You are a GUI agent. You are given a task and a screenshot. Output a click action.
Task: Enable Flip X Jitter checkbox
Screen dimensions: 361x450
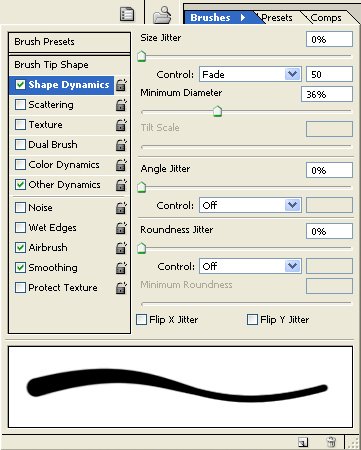142,320
